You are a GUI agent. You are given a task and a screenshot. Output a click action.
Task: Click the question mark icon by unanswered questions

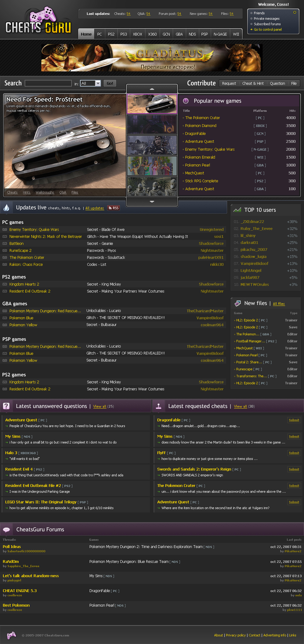point(6,406)
